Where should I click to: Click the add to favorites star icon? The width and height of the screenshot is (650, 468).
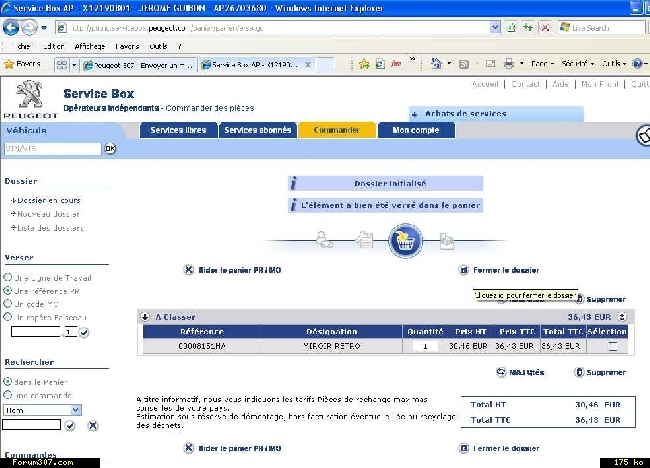point(364,64)
